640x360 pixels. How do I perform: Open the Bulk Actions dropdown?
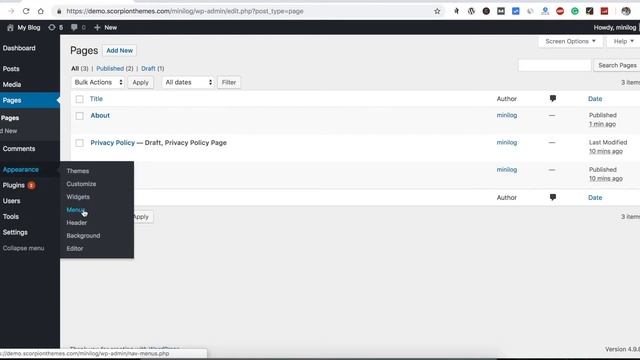point(98,82)
